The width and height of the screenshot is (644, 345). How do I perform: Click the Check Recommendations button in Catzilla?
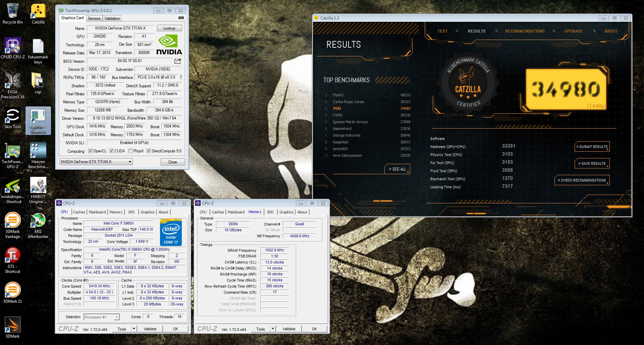coord(582,180)
